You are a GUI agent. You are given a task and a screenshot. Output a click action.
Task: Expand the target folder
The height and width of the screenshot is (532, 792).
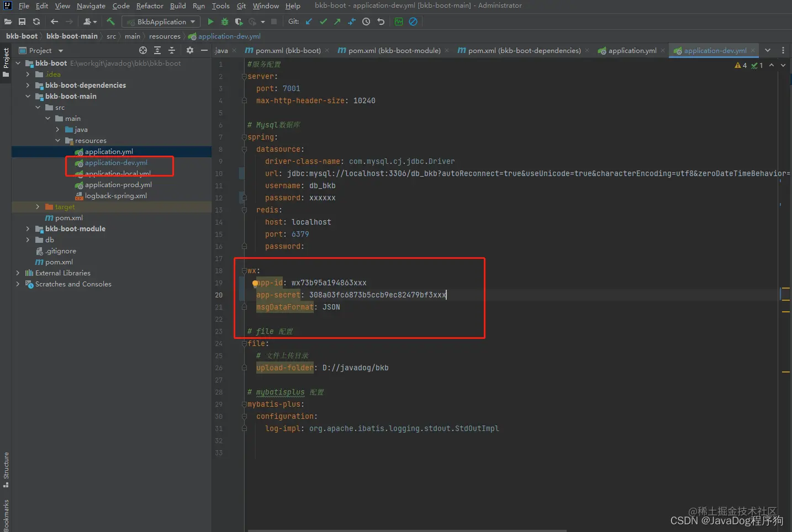[38, 206]
